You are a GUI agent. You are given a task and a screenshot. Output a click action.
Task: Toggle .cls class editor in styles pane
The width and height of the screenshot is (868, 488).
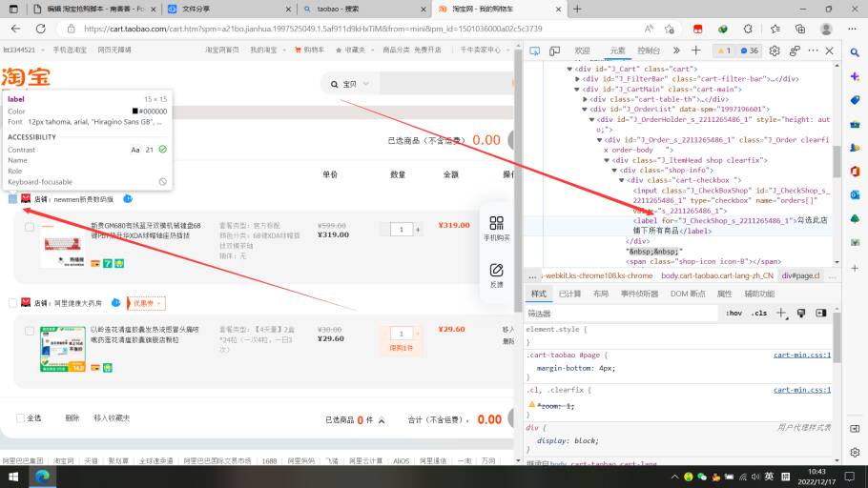(x=759, y=314)
